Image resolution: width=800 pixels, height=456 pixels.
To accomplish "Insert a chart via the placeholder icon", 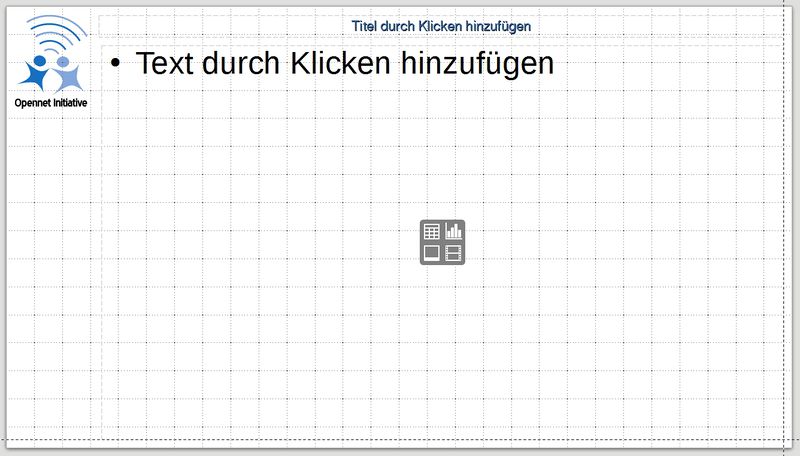I will [x=453, y=232].
